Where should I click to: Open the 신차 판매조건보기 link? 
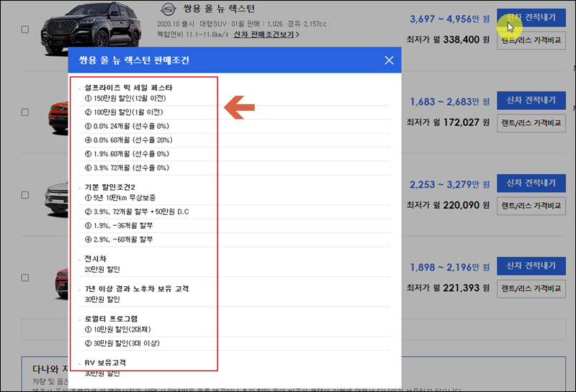(x=266, y=34)
